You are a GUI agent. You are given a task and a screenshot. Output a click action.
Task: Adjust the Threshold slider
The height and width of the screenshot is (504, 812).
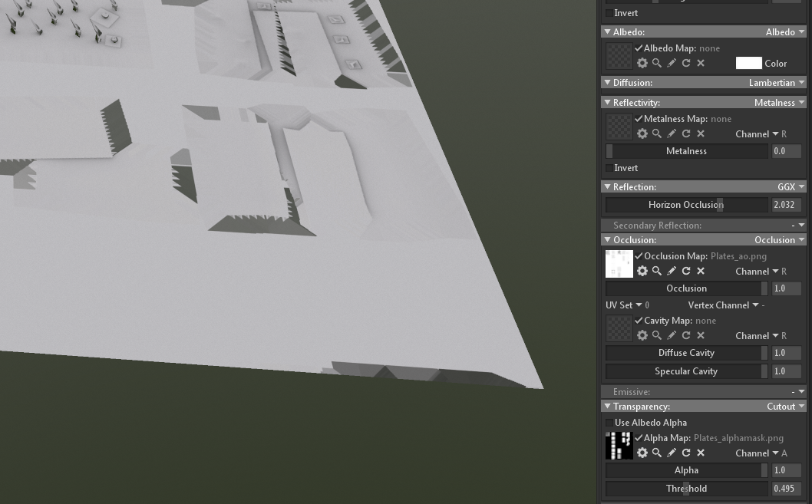(x=687, y=489)
